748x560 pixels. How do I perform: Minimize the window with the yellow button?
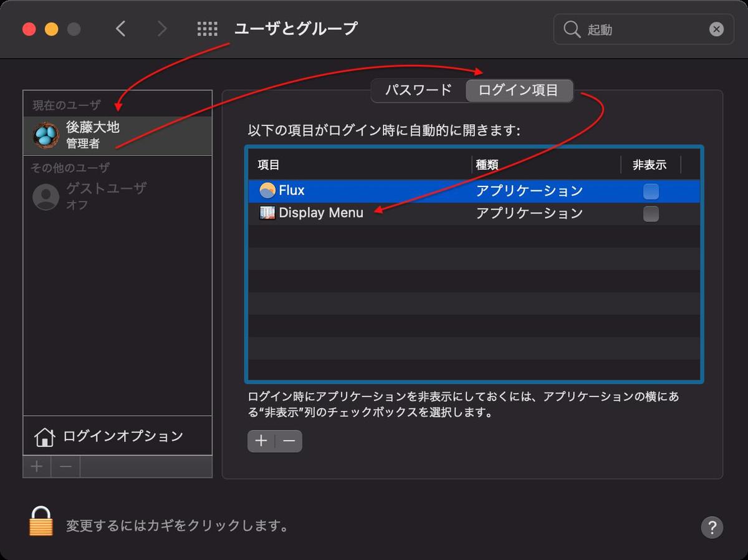pyautogui.click(x=51, y=29)
